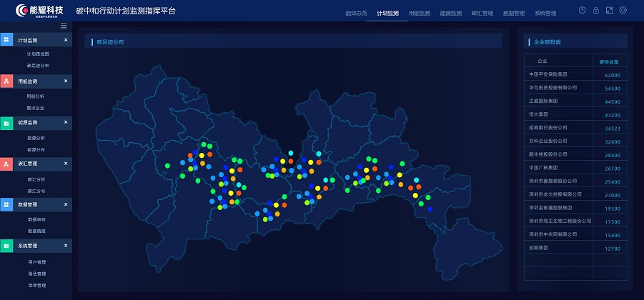The image size is (644, 300).
Task: Collapse the 系统管理 sidebar section
Action: [66, 246]
